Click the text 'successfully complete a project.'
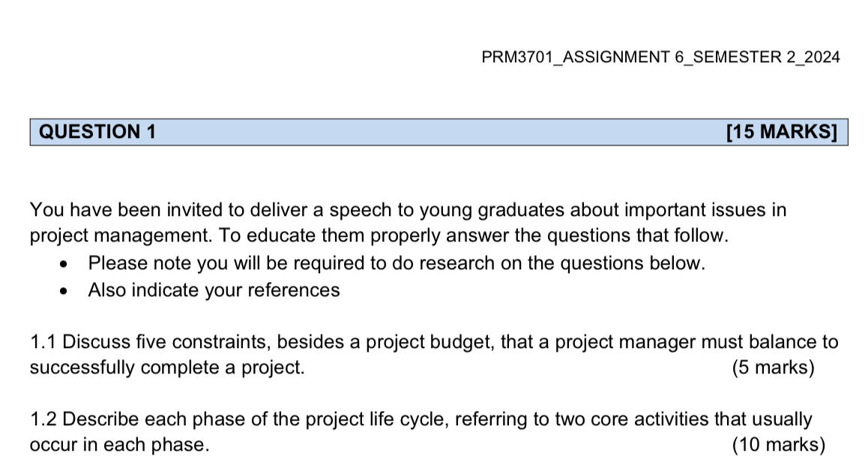Screen dimensions: 868x468 (167, 368)
